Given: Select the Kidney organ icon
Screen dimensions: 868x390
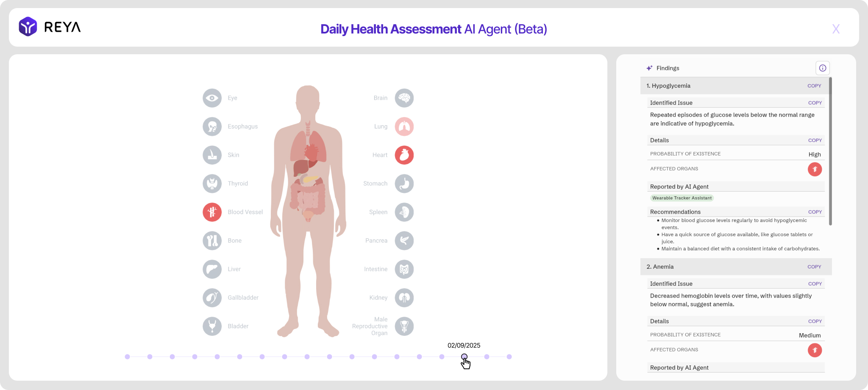Looking at the screenshot, I should point(404,298).
